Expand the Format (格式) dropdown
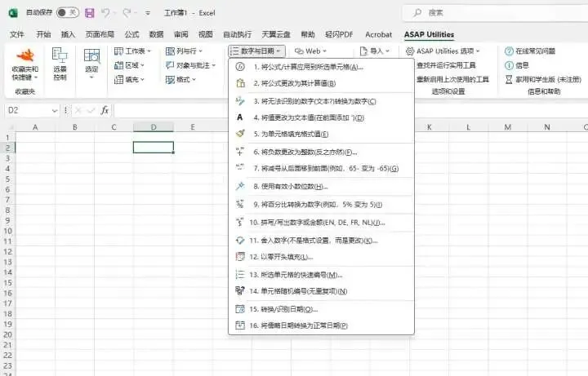Image resolution: width=588 pixels, height=376 pixels. click(x=180, y=79)
